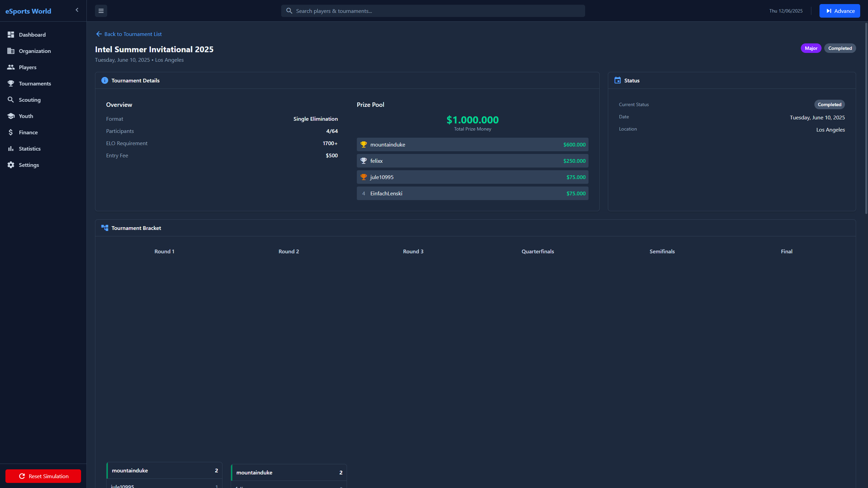Click mountainduke in the Round 1 match

(x=164, y=470)
